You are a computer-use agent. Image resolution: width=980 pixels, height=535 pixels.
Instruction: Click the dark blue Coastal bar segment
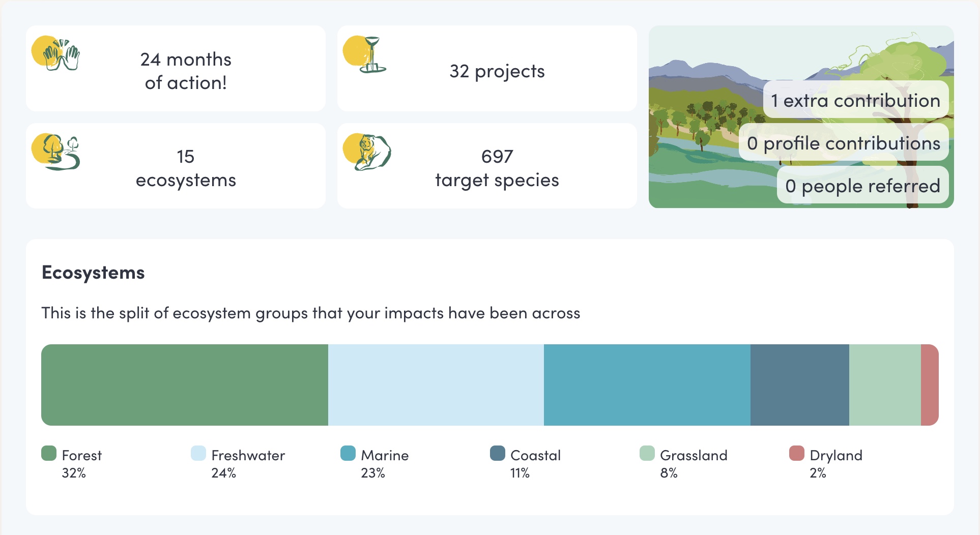(x=800, y=385)
